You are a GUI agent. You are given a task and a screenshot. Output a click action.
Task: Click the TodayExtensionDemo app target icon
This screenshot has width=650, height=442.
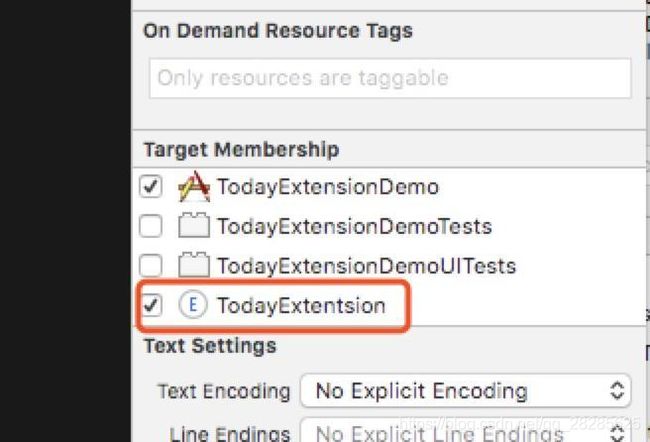194,187
